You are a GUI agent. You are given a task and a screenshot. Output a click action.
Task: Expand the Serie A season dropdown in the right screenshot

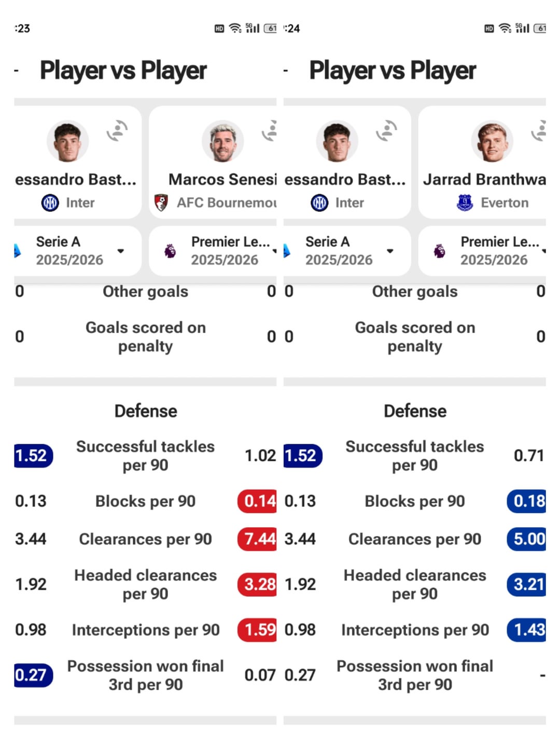pos(390,251)
